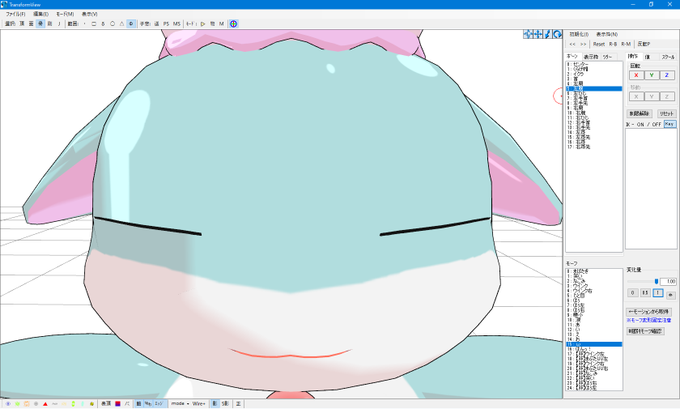
Task: Switch to the 値 tab
Action: pyautogui.click(x=647, y=57)
